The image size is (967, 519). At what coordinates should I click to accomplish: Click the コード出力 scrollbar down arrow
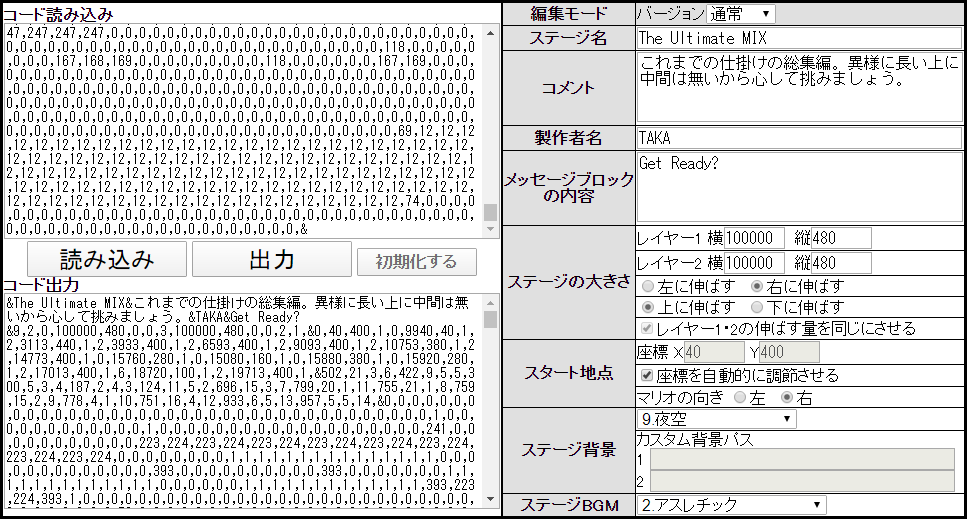coord(490,499)
